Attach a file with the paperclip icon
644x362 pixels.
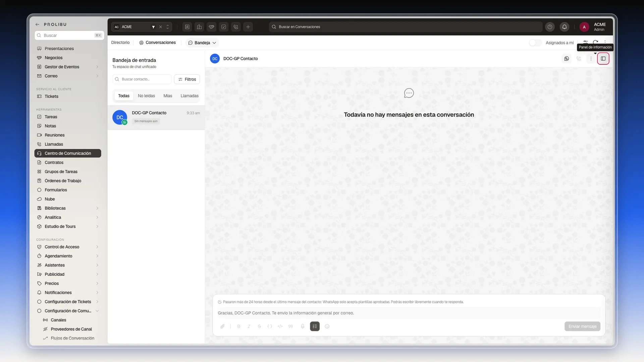(x=222, y=326)
